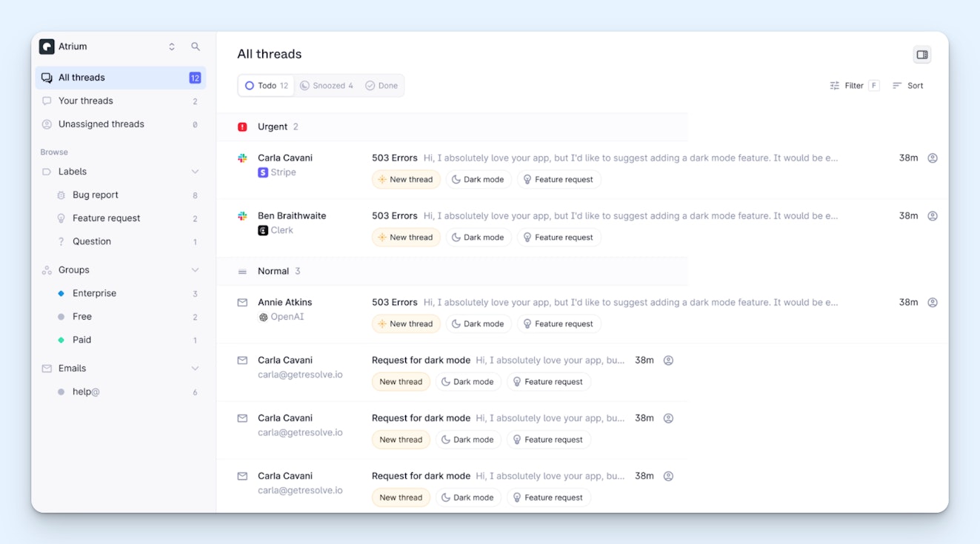Collapse the Emails section chevron
Screen dimensions: 980x544
pyautogui.click(x=195, y=369)
